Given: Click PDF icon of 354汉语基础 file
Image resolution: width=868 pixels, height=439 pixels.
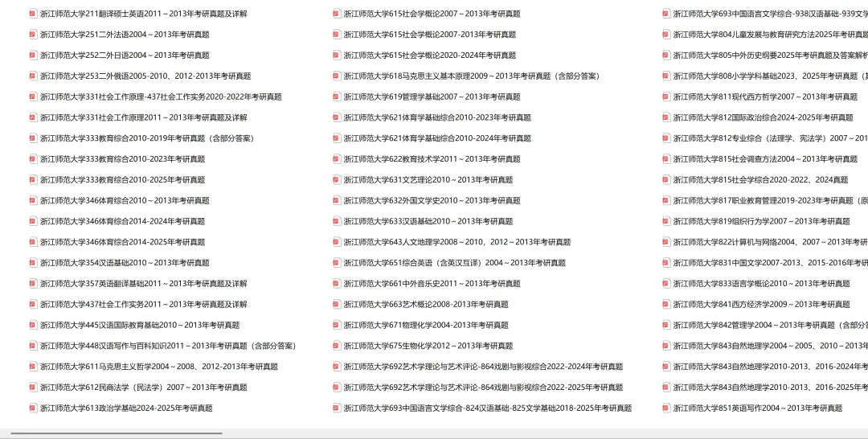Looking at the screenshot, I should 33,262.
